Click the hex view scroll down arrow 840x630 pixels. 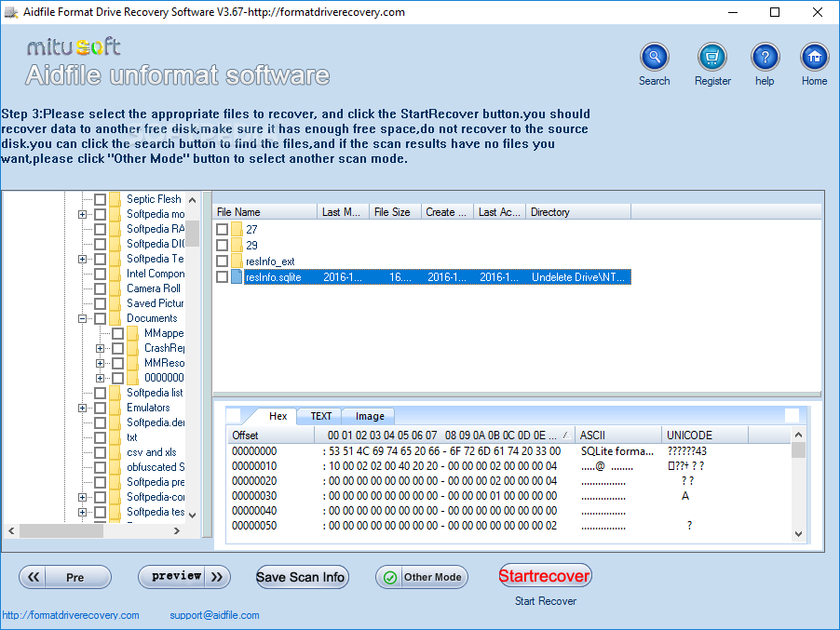tap(798, 533)
